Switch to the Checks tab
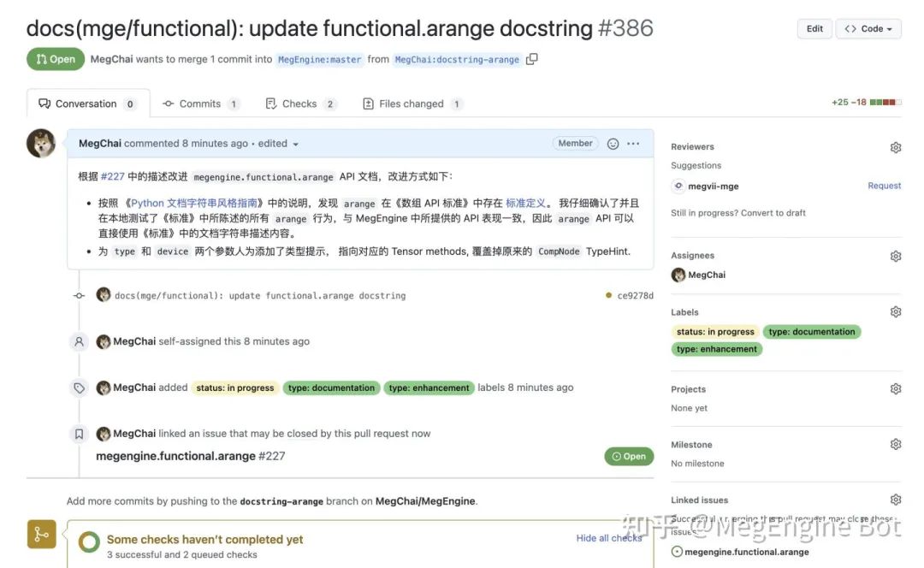 click(300, 104)
